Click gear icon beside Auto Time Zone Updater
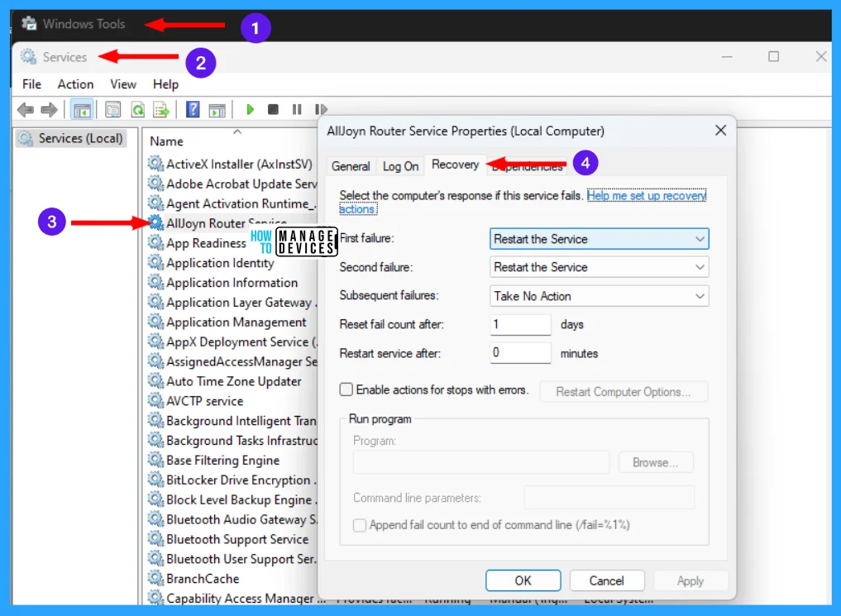 tap(155, 381)
